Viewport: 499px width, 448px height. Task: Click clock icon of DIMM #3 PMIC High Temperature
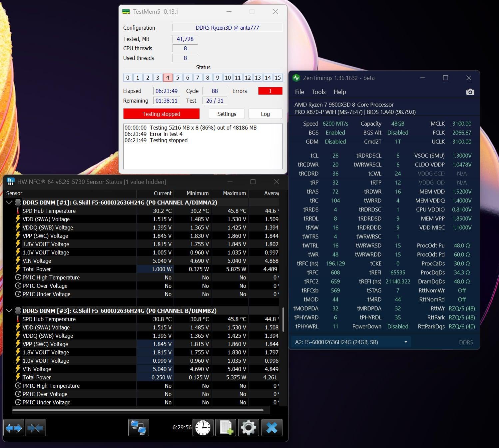coord(18,386)
